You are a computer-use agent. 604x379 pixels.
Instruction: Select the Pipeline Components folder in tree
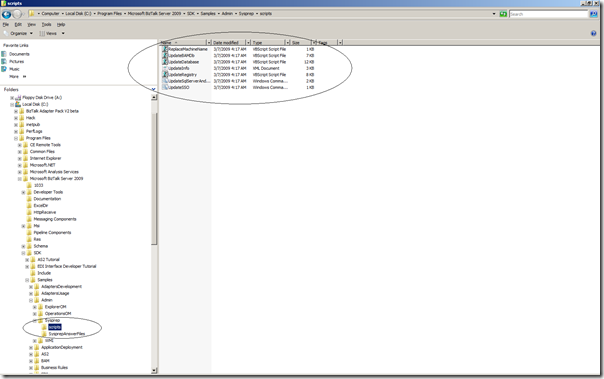[52, 233]
